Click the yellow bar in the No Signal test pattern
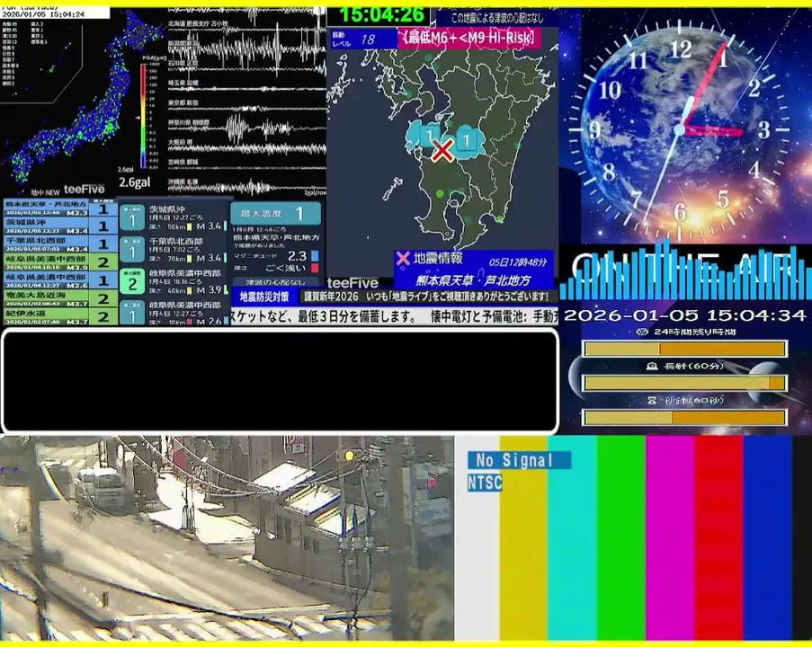This screenshot has width=812, height=647. click(x=523, y=538)
